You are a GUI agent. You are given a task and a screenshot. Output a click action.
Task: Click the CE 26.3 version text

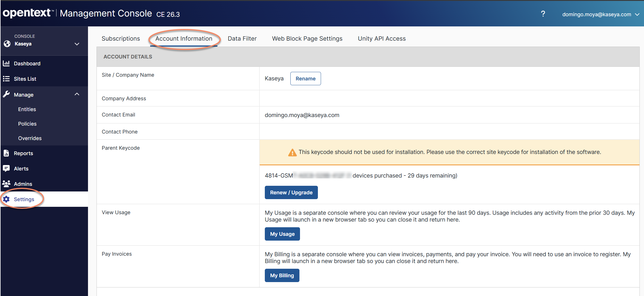(168, 14)
